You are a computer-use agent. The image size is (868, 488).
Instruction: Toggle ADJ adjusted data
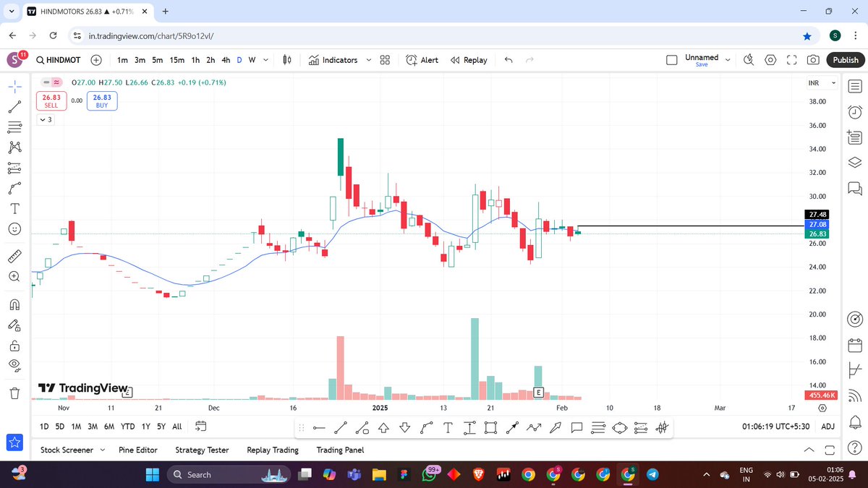(828, 427)
